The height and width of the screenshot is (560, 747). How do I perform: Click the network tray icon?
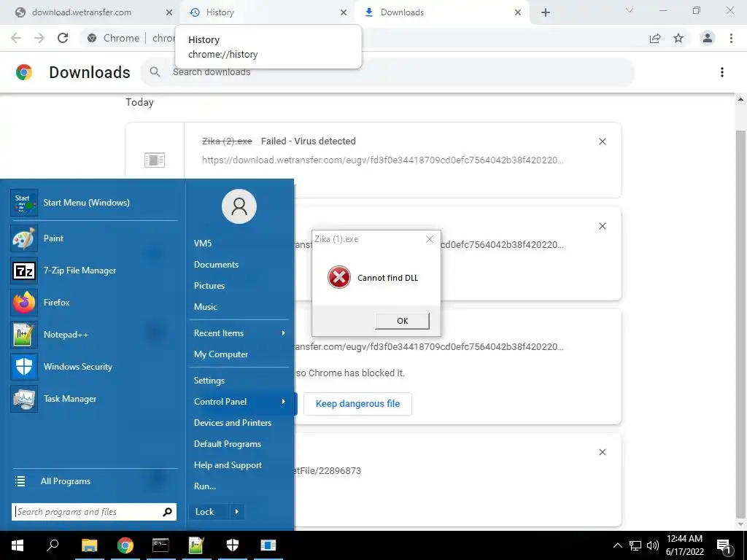coord(635,545)
